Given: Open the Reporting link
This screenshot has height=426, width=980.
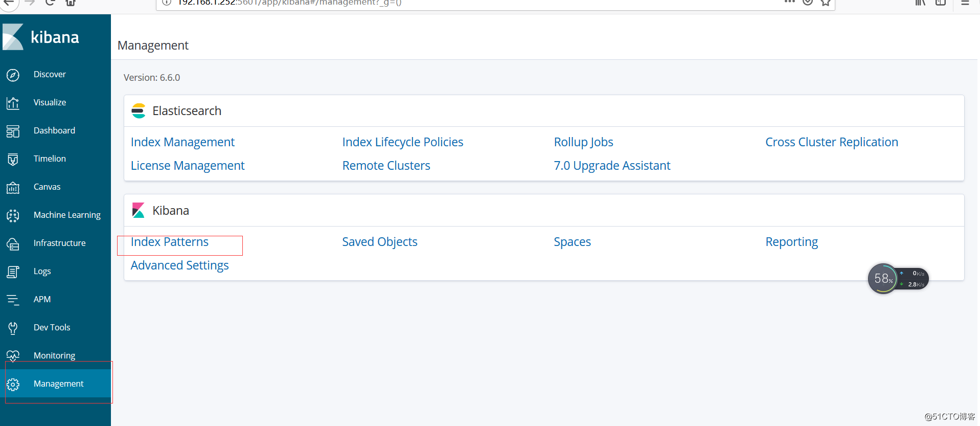Looking at the screenshot, I should point(791,242).
